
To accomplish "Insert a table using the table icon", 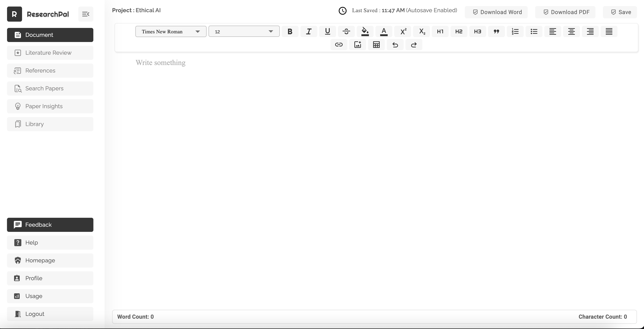I will (x=376, y=45).
